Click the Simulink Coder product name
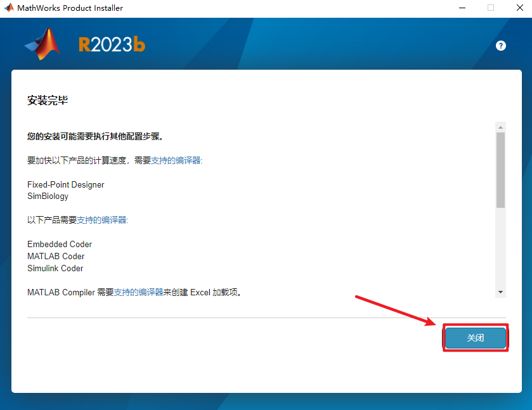Screen dimensions: 532x410 [x=55, y=268]
